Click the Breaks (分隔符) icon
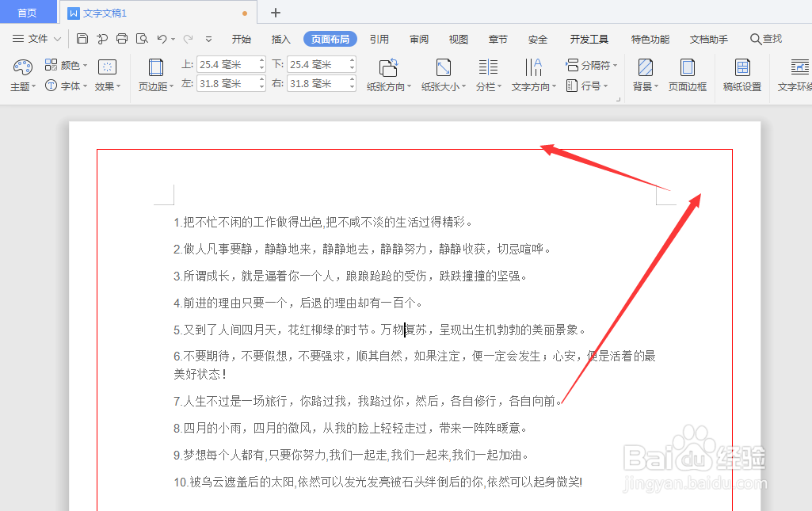812x511 pixels. point(572,65)
